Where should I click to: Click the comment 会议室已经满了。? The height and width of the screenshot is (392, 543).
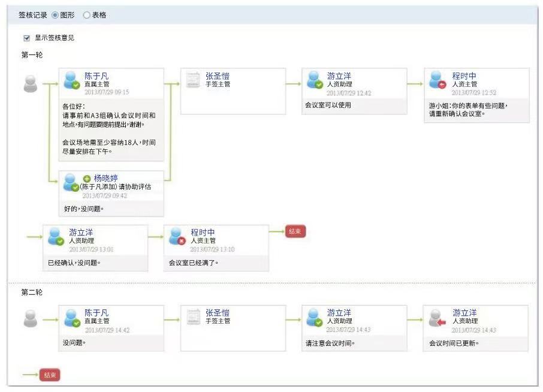tap(194, 263)
